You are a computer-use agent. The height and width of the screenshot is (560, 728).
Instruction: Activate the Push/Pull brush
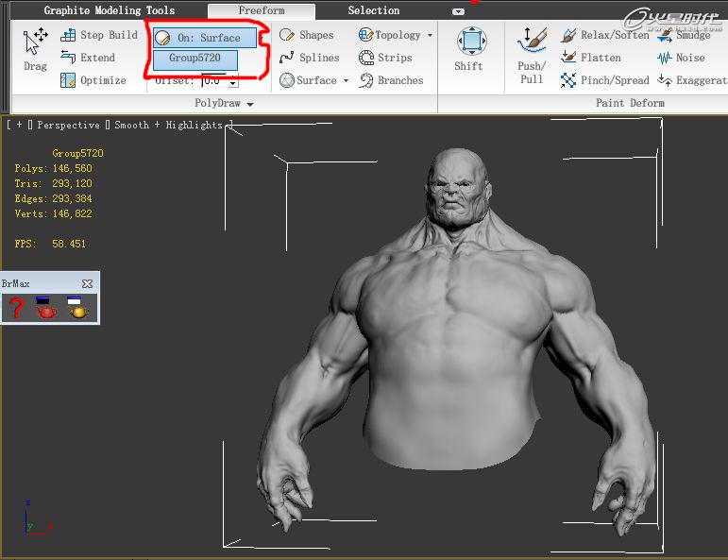tap(532, 56)
